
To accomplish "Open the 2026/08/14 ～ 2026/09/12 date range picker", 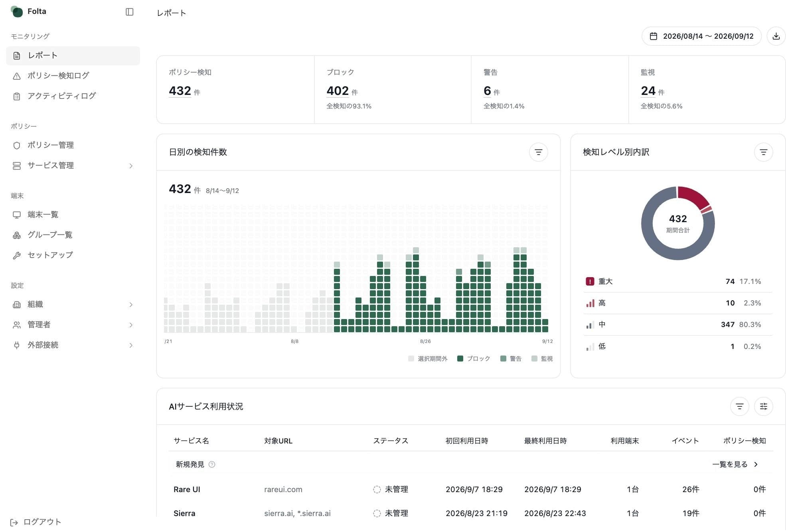I will pos(701,36).
